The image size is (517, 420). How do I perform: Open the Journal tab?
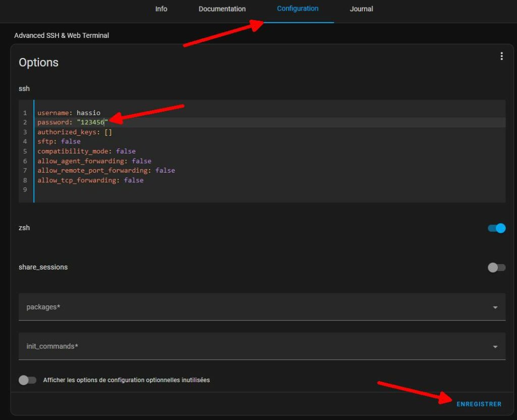361,9
